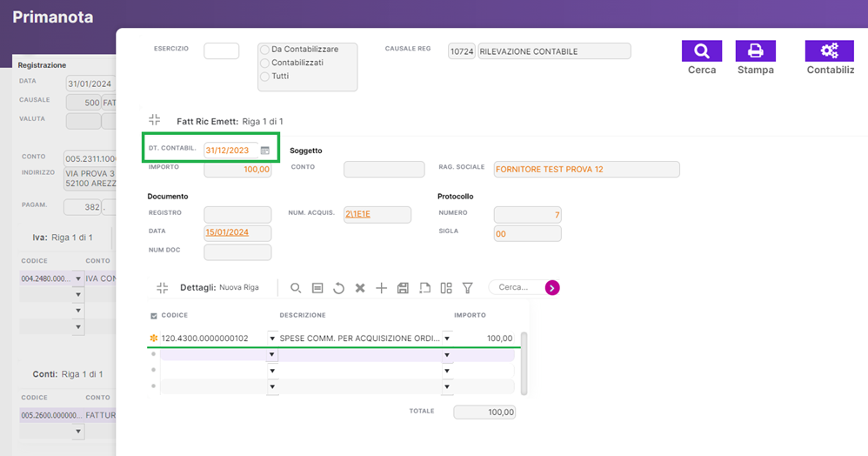868x456 pixels.
Task: Click the Pagam. field 382 in Registrazione panel
Action: pyautogui.click(x=83, y=207)
